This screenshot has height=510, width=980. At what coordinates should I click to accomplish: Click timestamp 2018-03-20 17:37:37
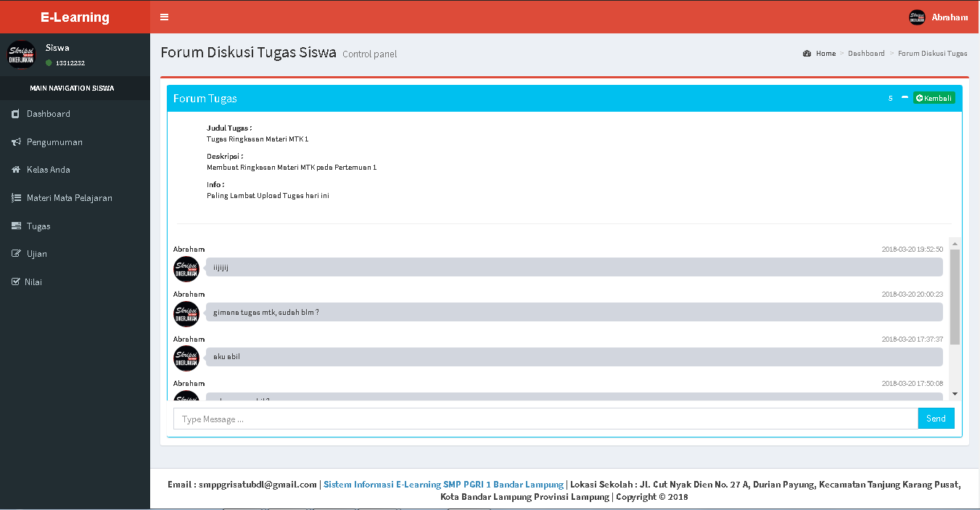point(913,340)
